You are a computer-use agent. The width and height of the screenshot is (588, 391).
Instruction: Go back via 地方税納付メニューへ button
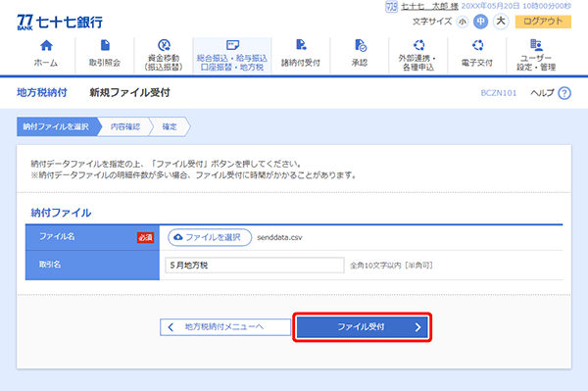click(x=225, y=327)
